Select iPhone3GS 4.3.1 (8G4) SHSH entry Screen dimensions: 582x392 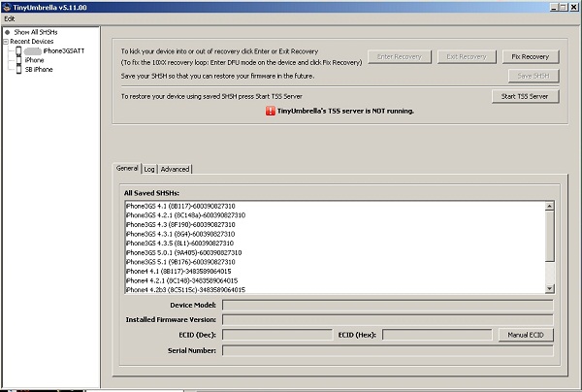coord(180,234)
